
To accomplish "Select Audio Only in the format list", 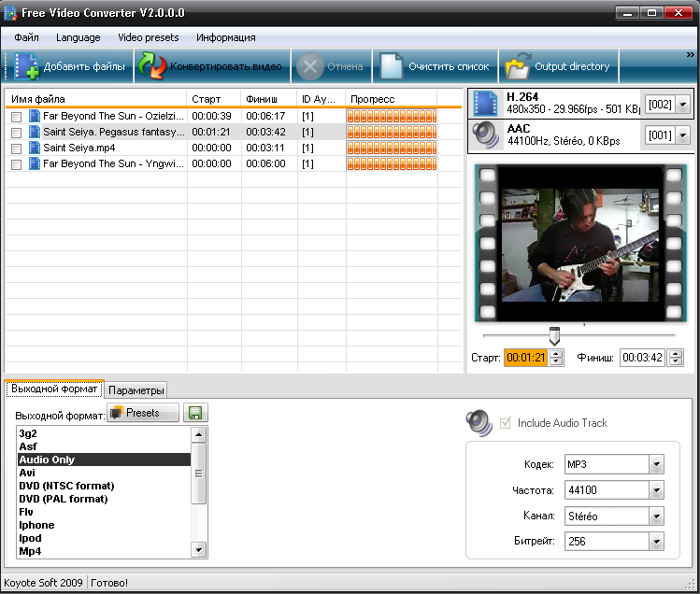I will [104, 460].
